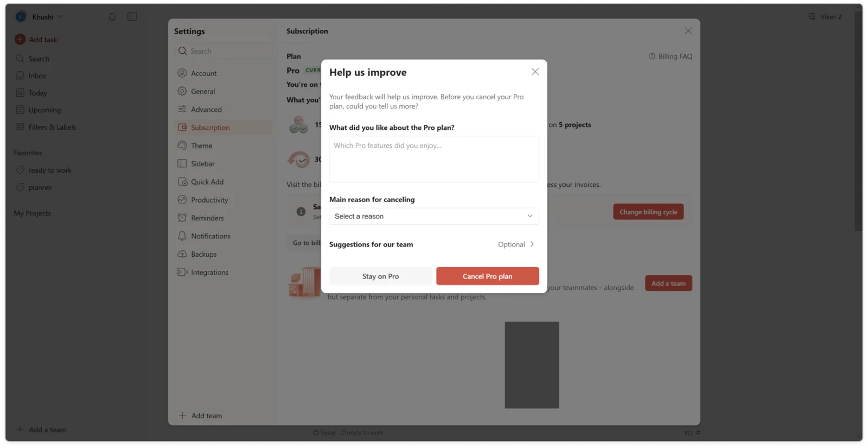Image resolution: width=868 pixels, height=448 pixels.
Task: Open the Today view
Action: pyautogui.click(x=37, y=93)
